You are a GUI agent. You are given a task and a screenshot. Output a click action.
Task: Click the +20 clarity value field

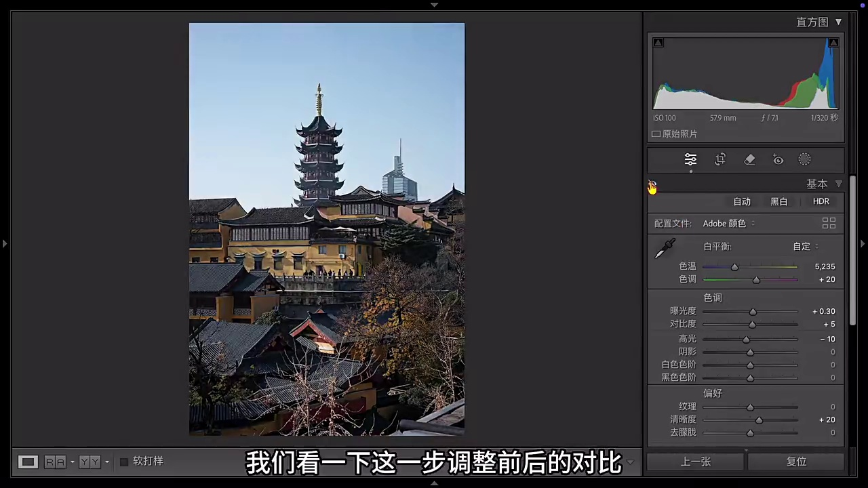pos(827,420)
